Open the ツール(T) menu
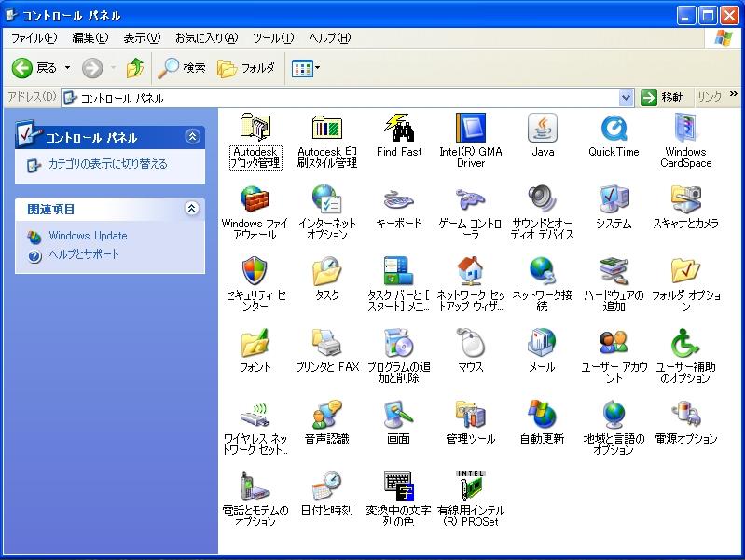This screenshot has width=745, height=560. pyautogui.click(x=273, y=38)
